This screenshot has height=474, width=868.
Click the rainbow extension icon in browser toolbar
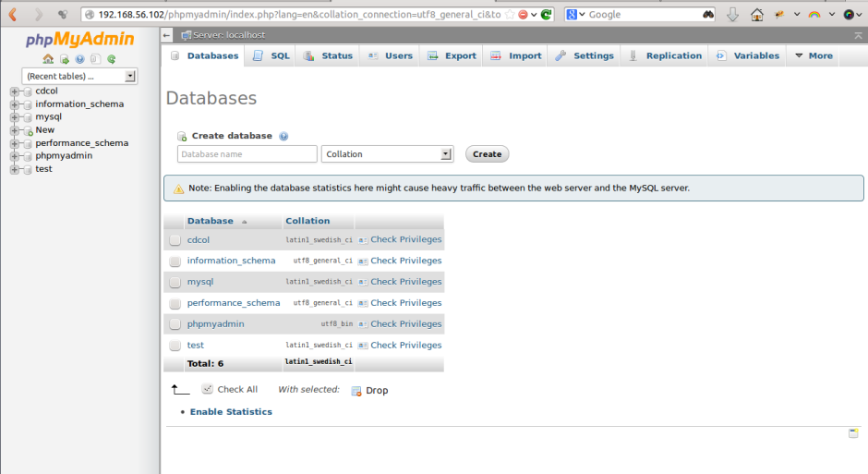[814, 15]
